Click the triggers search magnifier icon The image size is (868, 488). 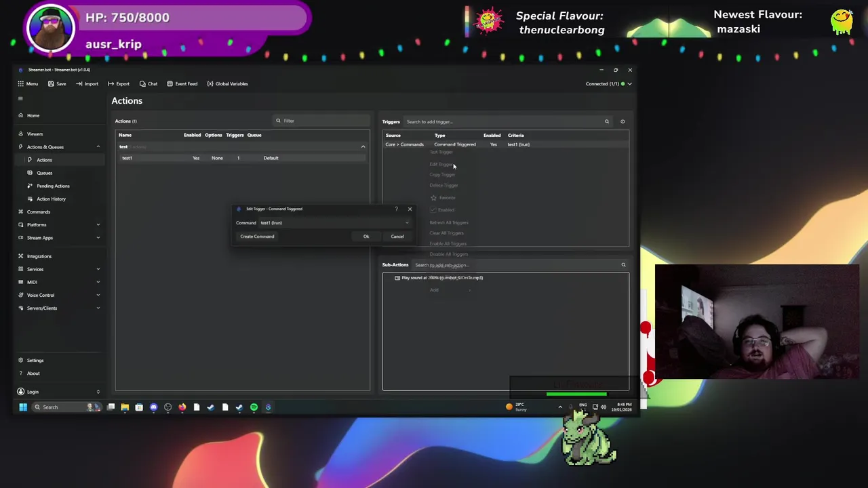(607, 121)
